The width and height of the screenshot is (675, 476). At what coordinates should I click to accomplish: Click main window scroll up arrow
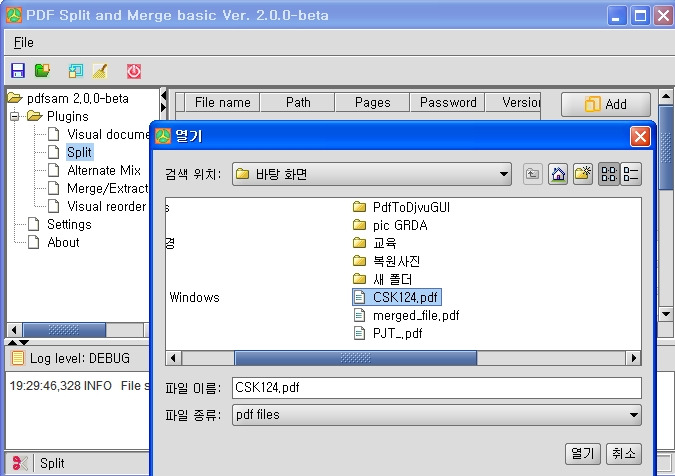coord(666,96)
